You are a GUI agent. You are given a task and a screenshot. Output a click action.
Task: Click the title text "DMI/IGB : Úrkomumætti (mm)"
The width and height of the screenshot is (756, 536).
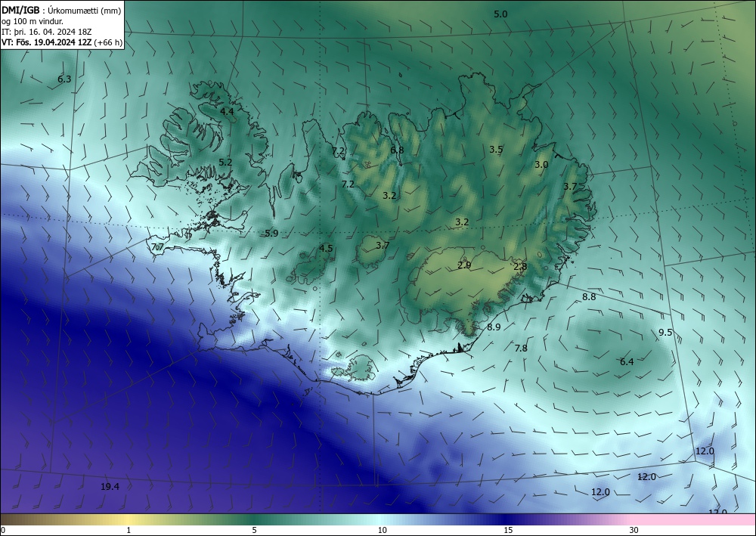point(61,10)
